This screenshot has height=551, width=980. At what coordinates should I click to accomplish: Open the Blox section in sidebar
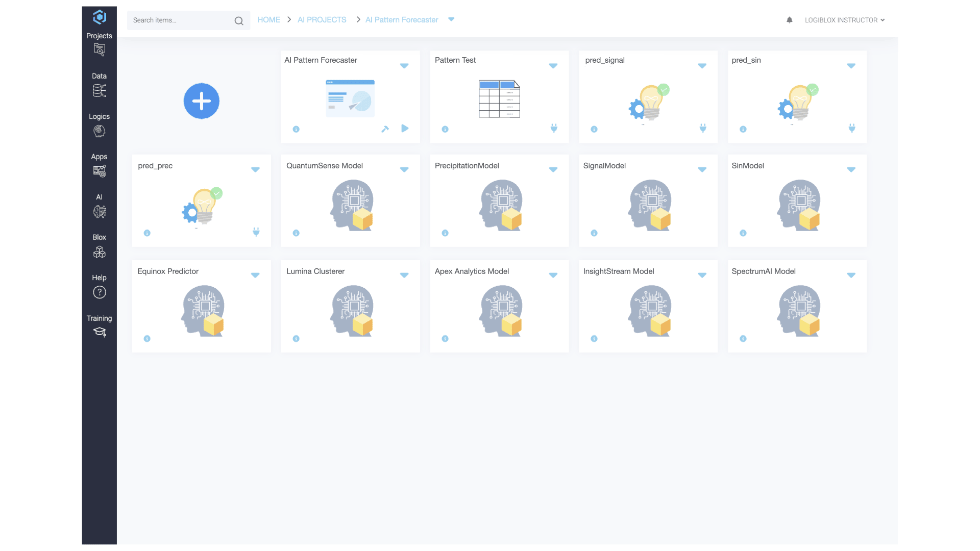coord(99,246)
